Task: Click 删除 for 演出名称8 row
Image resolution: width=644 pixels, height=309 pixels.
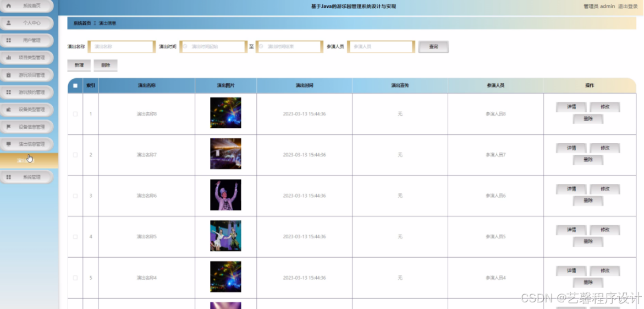Action: click(588, 119)
